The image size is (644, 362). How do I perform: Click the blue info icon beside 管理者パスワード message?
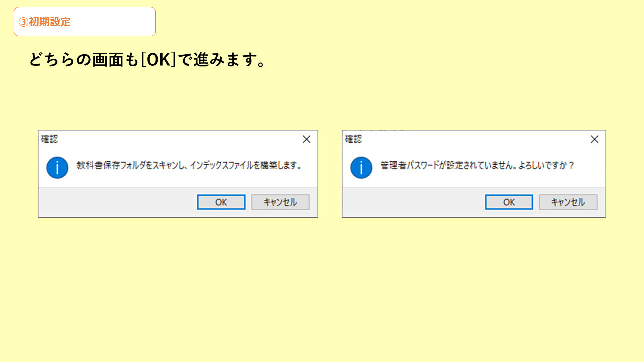(x=361, y=167)
